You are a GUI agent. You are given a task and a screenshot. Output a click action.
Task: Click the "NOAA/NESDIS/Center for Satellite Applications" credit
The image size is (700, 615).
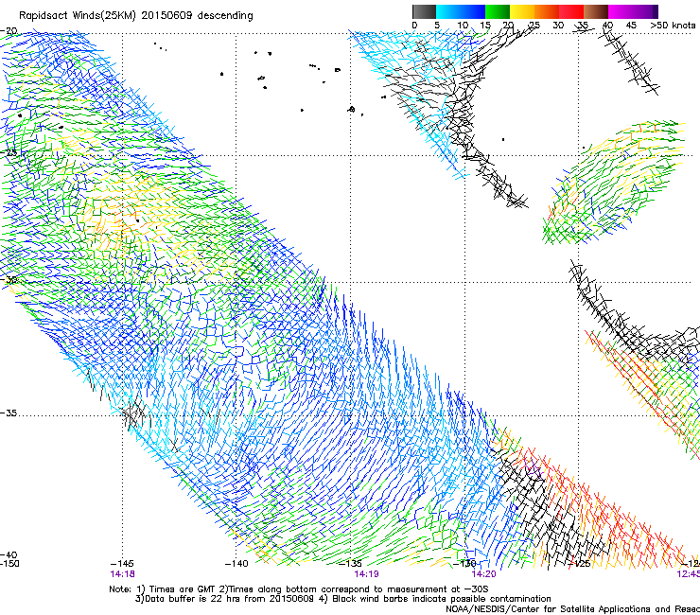pyautogui.click(x=572, y=609)
